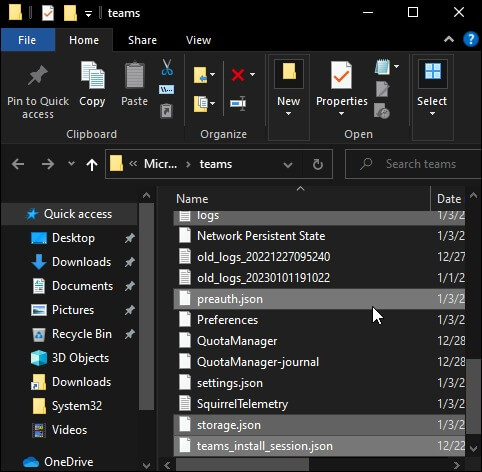482x472 pixels.
Task: Click the Paste clipboard icon
Action: (x=134, y=75)
